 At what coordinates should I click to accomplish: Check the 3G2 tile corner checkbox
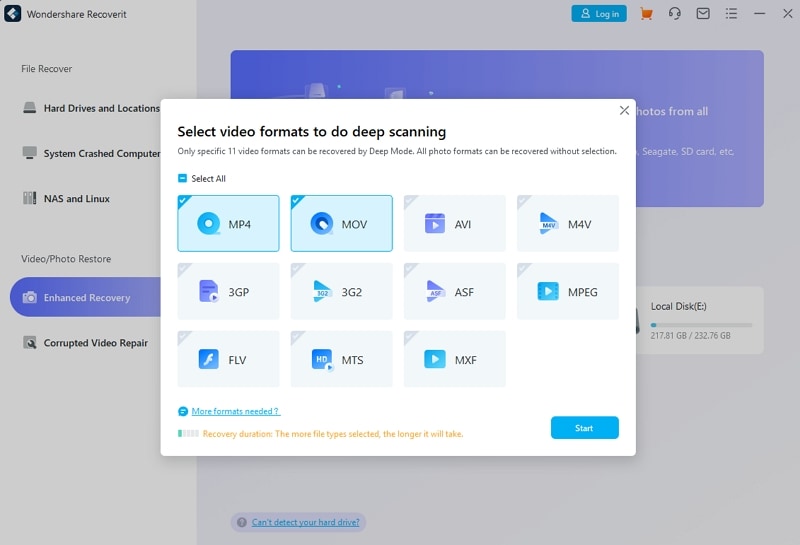(296, 268)
